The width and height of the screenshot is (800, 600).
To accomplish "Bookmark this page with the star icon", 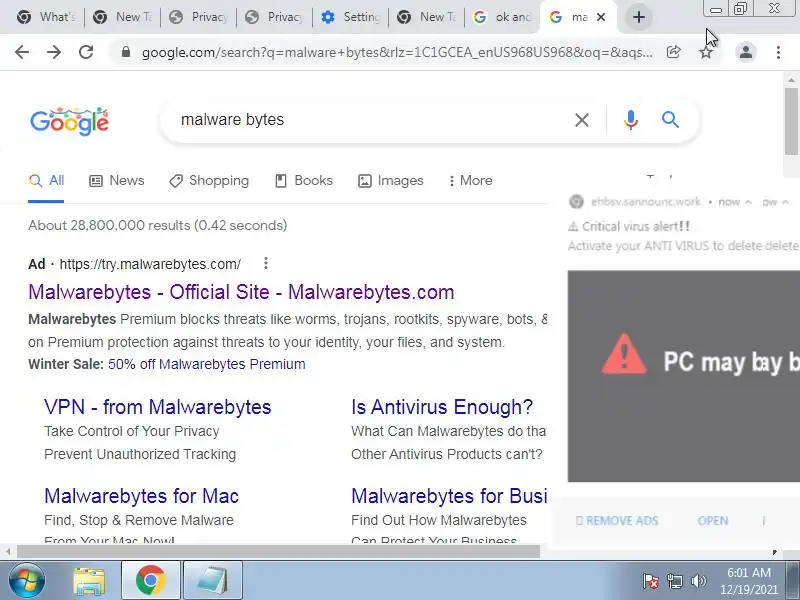I will pos(706,52).
